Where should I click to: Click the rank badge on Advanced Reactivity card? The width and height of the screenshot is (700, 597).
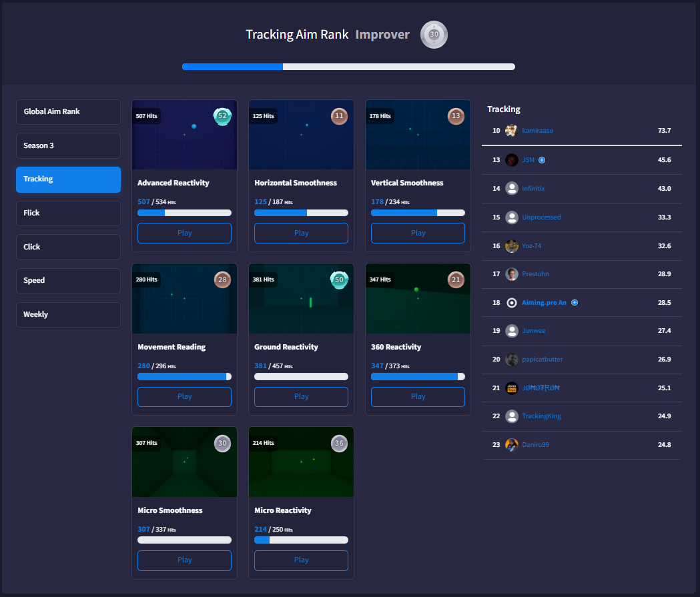222,116
